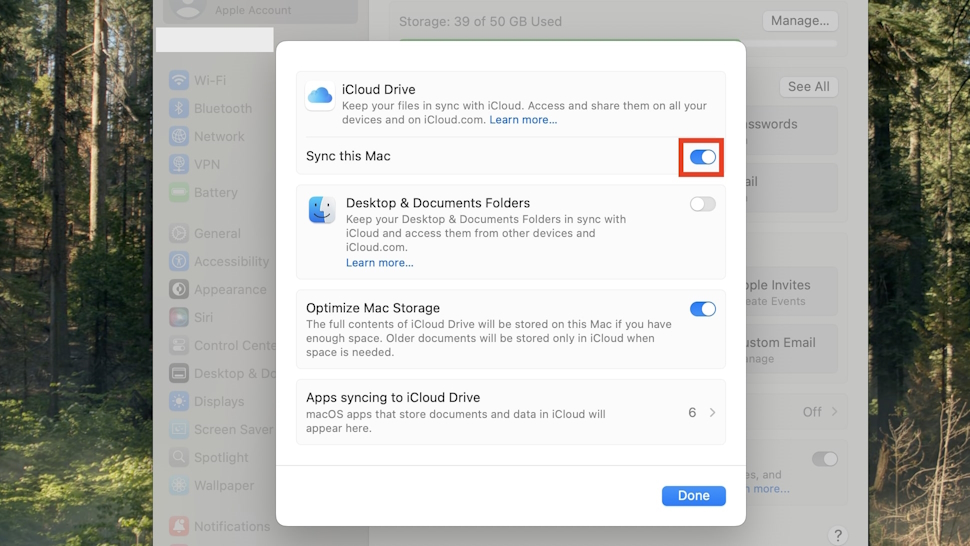
Task: Click the 6 apps count value
Action: coord(692,412)
